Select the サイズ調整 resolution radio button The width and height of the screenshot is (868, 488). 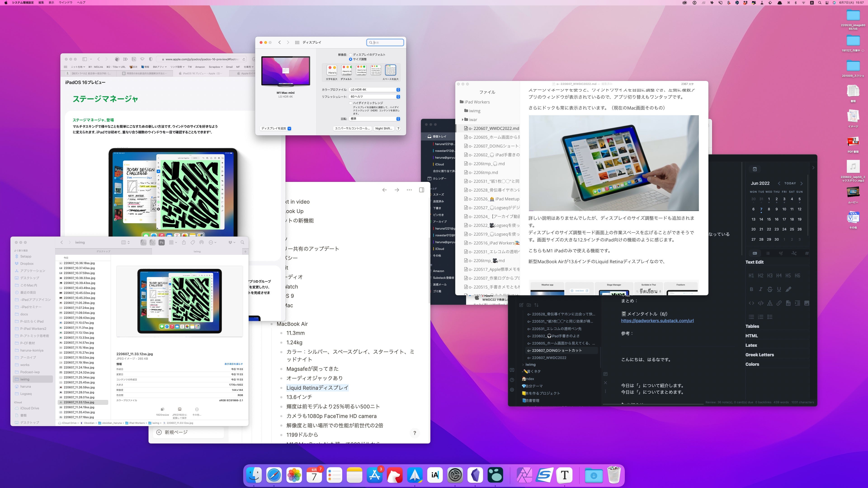(350, 59)
